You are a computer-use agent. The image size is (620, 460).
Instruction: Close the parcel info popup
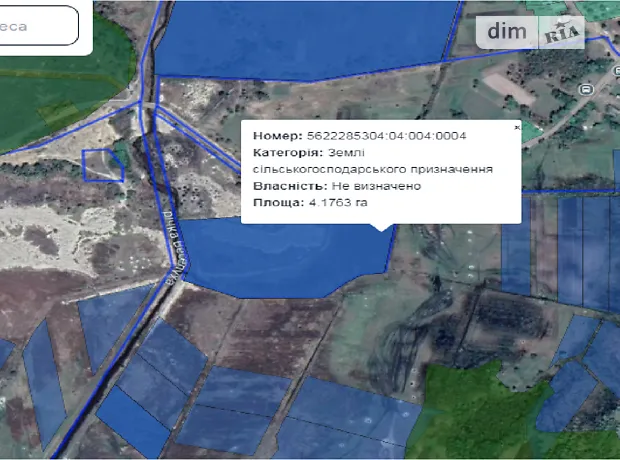pos(517,128)
